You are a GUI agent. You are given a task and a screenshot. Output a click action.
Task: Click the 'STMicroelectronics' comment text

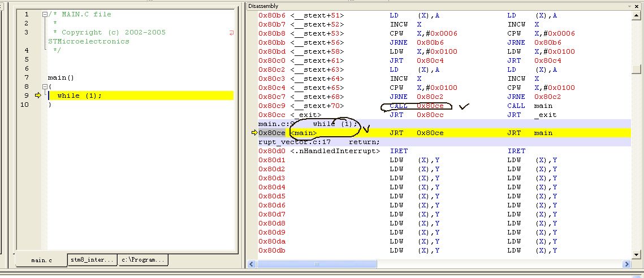pos(89,41)
